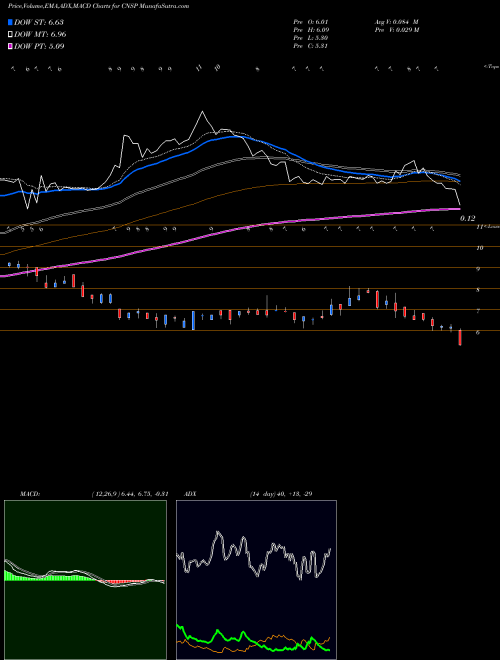Select the 'Pre H: 6.09' high value
This screenshot has width=500, height=660.
[x=311, y=30]
